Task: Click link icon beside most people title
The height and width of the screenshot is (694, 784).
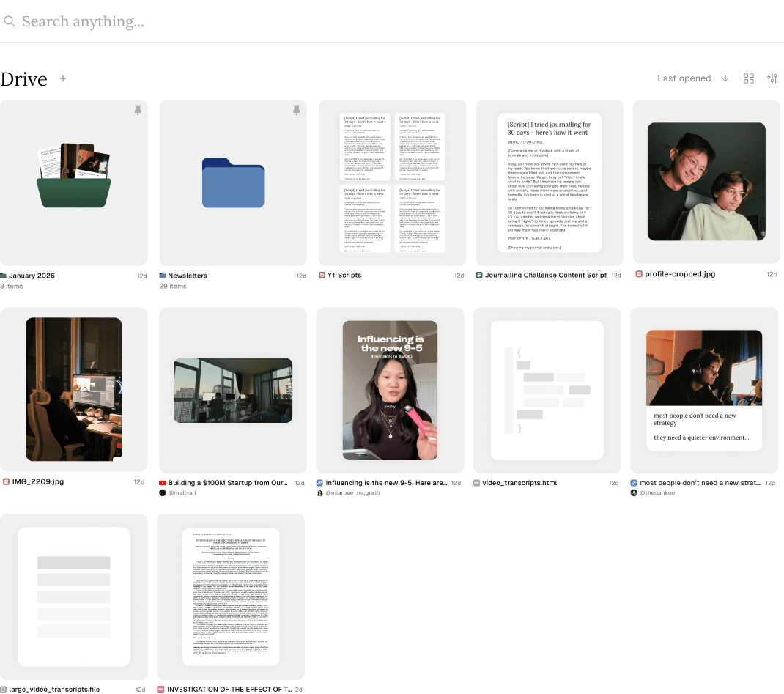Action: tap(634, 482)
